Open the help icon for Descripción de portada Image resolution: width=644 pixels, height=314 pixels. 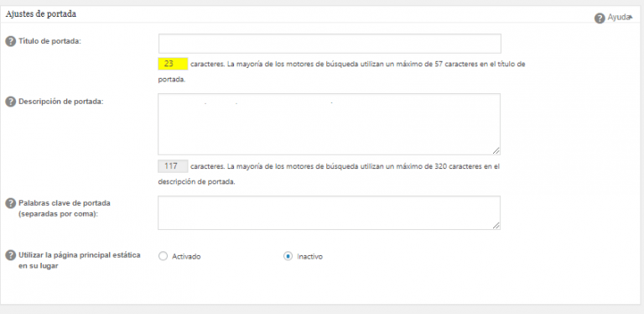click(10, 102)
